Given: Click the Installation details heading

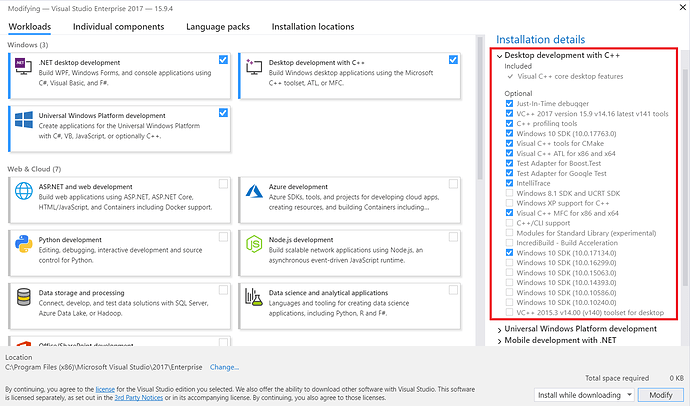Looking at the screenshot, I should tap(541, 40).
